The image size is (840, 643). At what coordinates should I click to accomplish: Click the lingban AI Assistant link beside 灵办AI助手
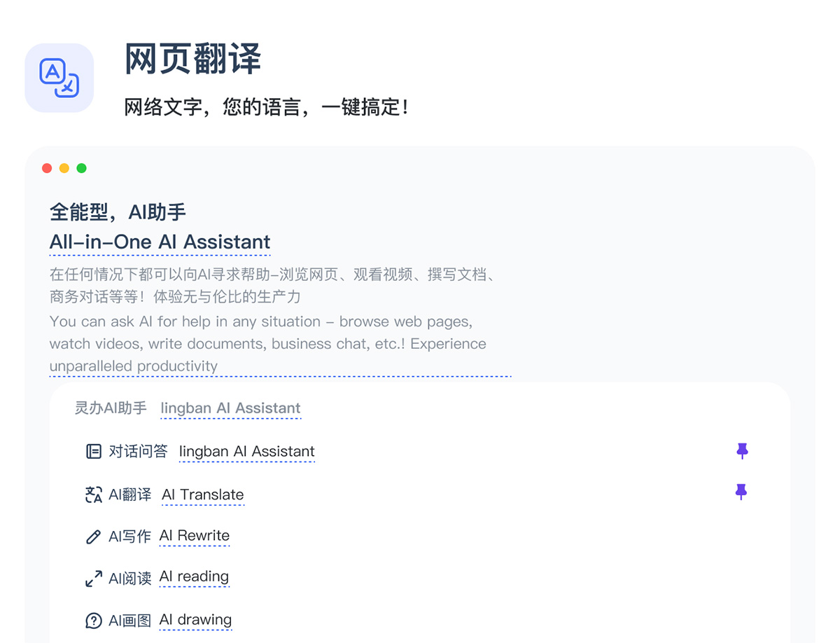point(230,408)
